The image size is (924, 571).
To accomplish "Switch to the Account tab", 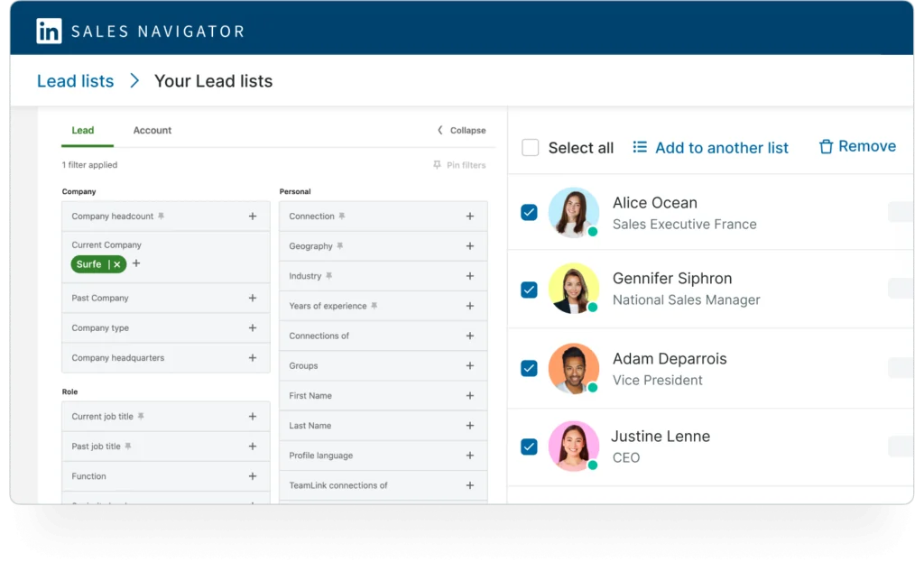I will [x=152, y=131].
